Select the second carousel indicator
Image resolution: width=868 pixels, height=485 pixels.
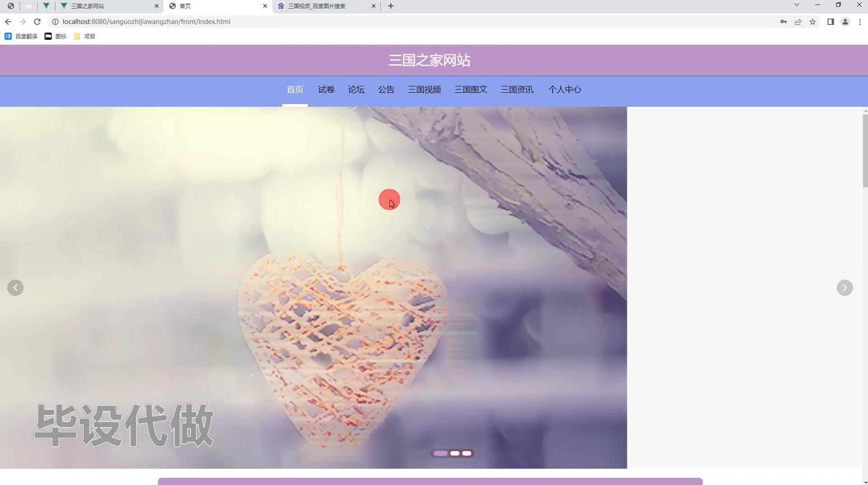tap(455, 453)
